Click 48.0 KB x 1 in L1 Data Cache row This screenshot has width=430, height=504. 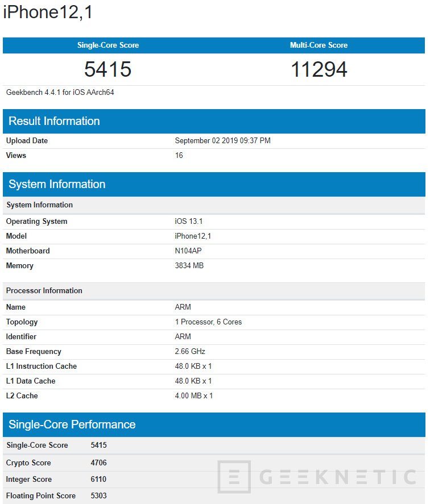tap(193, 381)
